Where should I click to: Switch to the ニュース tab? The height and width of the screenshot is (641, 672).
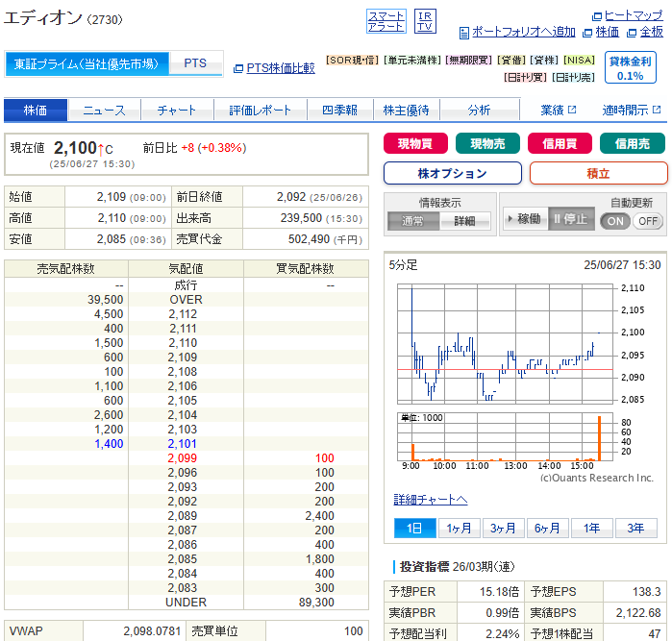(104, 111)
